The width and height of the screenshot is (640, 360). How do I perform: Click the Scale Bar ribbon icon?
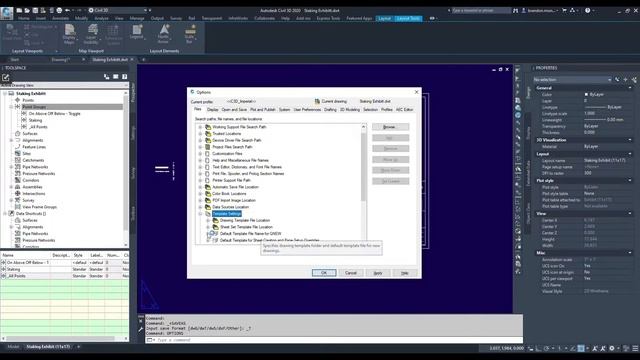(x=190, y=29)
